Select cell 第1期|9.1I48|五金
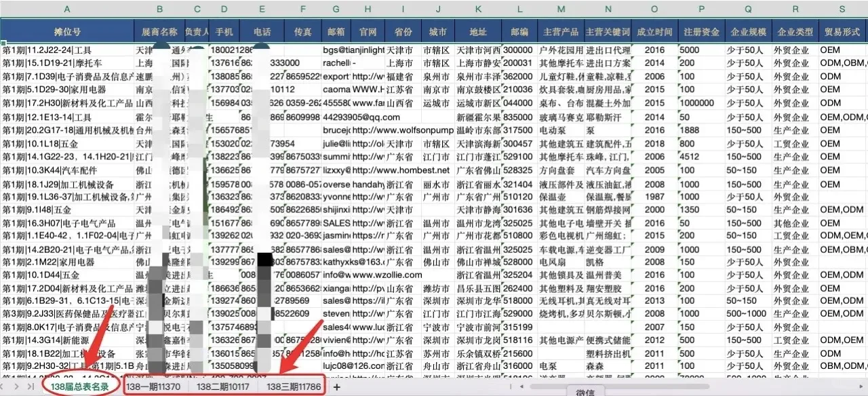 click(x=67, y=210)
